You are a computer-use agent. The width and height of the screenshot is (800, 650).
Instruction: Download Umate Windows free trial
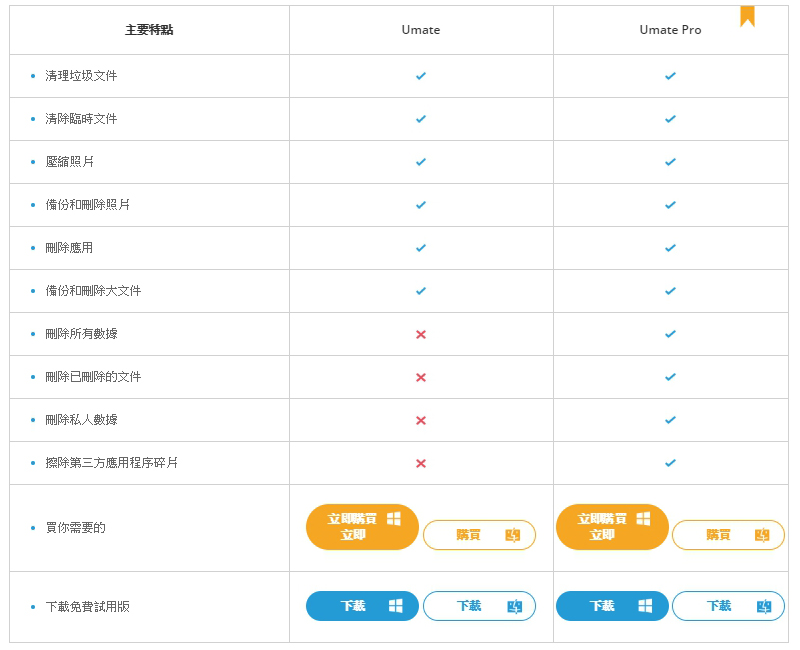tap(362, 606)
